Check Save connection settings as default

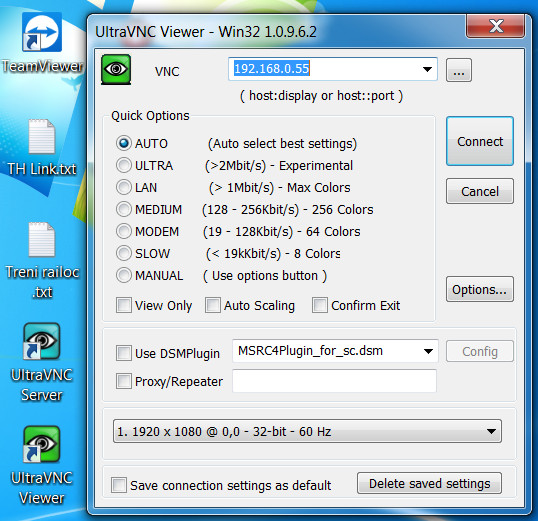coord(119,485)
